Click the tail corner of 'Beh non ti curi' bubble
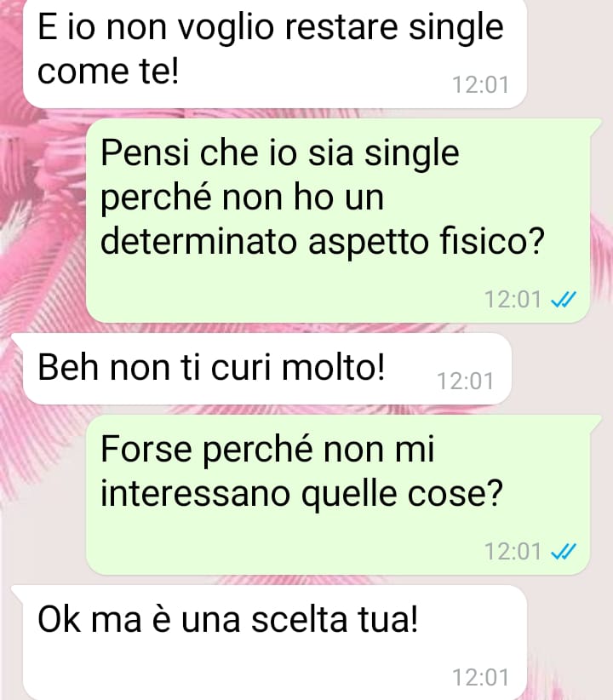Screen dimensions: 613x700 [17, 339]
